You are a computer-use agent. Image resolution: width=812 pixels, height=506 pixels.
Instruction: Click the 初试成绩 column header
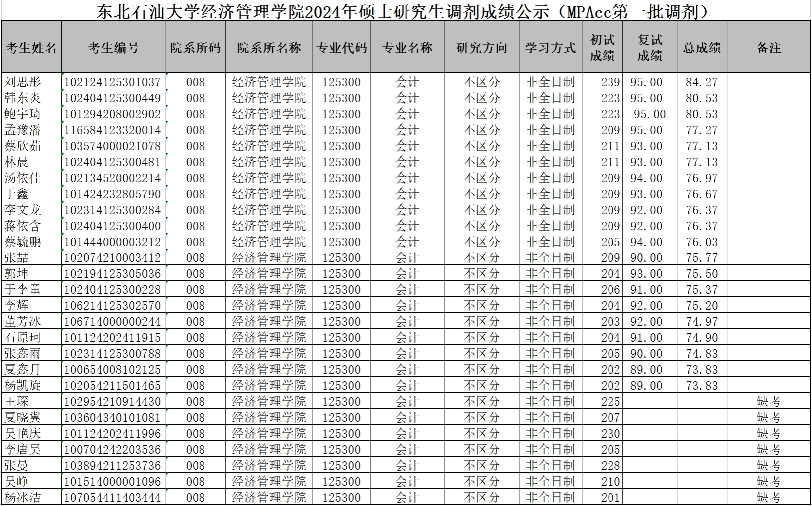602,48
